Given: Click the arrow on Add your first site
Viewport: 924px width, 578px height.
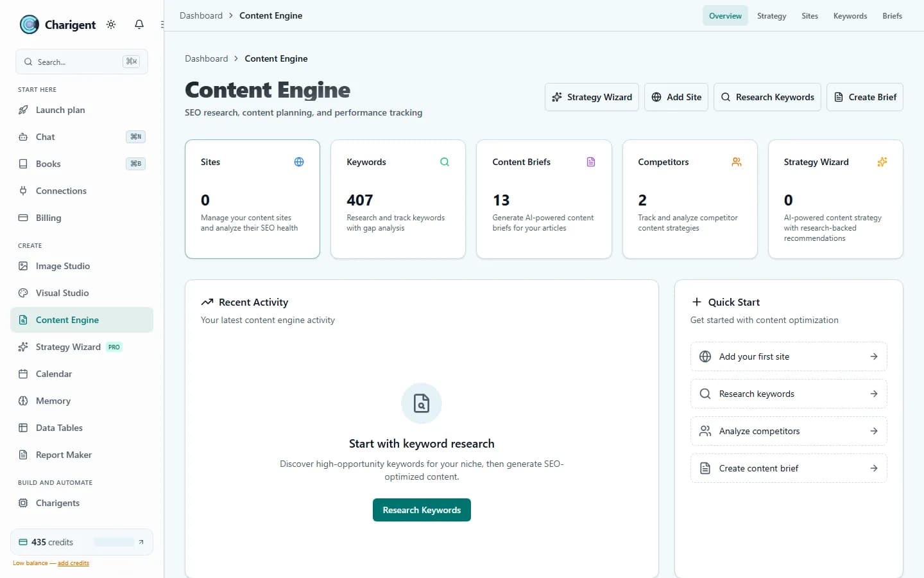Looking at the screenshot, I should 874,356.
